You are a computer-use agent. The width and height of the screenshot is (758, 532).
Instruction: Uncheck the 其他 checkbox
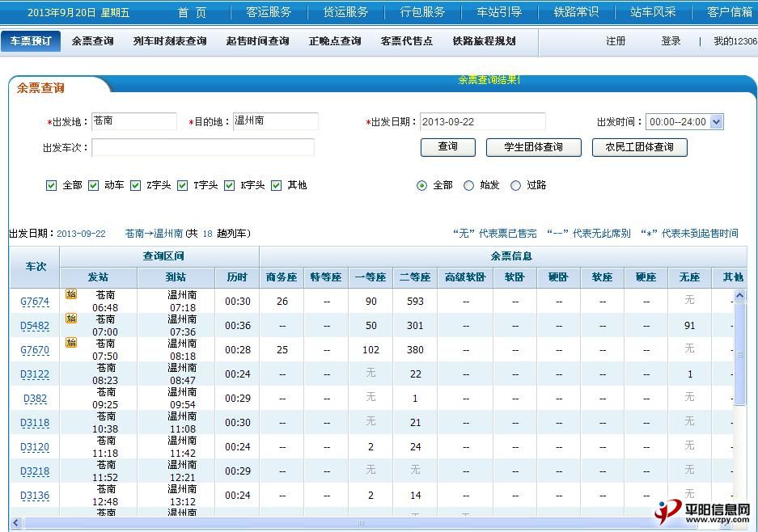(277, 185)
